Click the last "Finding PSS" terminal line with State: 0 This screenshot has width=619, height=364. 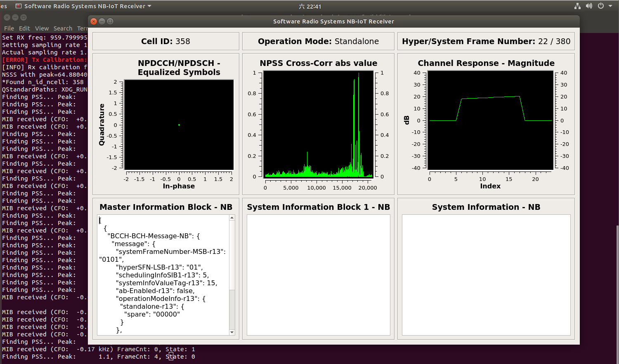click(98, 357)
